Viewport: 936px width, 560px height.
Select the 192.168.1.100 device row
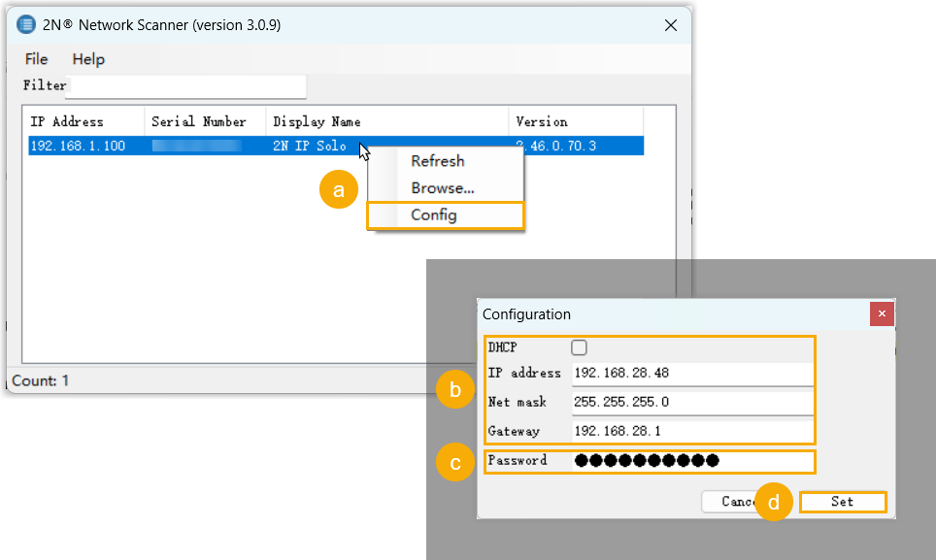pyautogui.click(x=78, y=146)
